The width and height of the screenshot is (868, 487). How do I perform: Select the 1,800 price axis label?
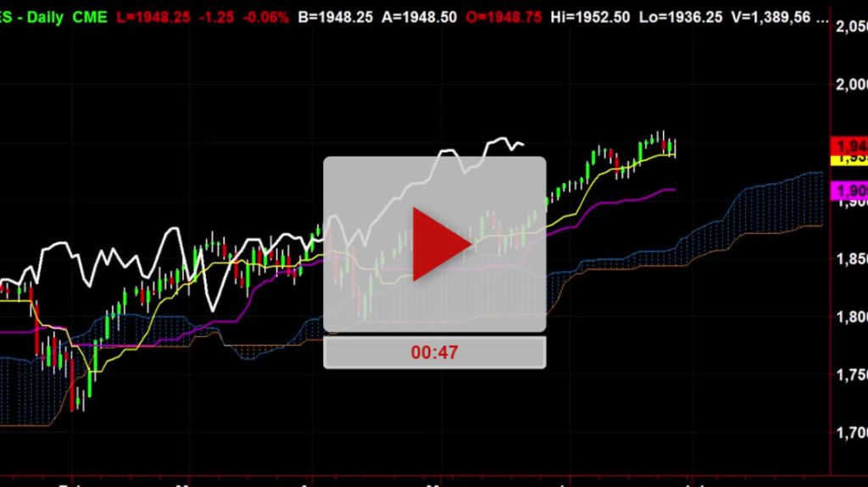tap(851, 317)
